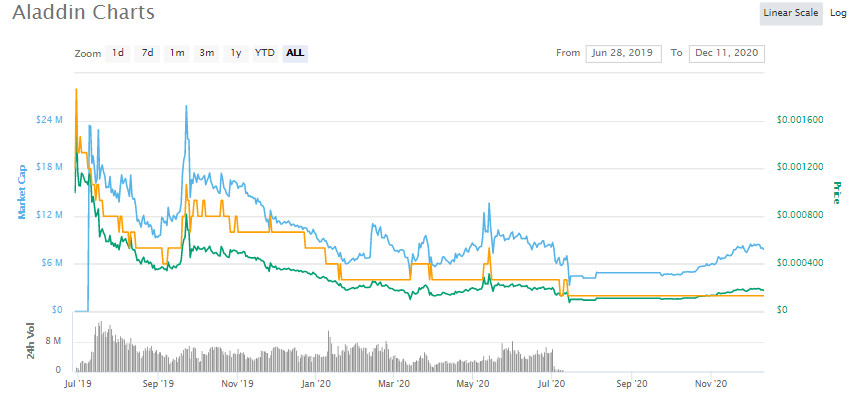The image size is (850, 400).
Task: Click the Aladdin Charts heading
Action: click(83, 12)
